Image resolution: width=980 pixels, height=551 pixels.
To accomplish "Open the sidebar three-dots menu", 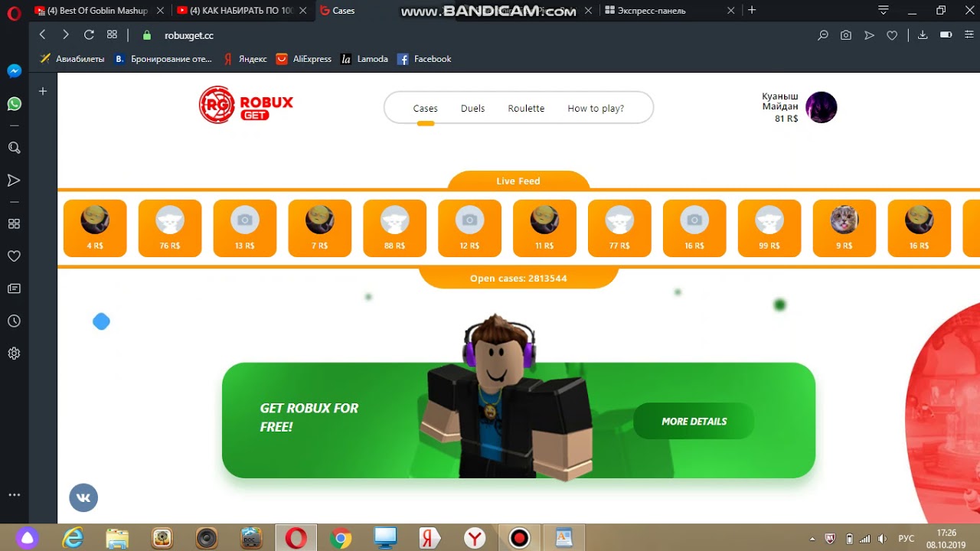I will pos(14,495).
